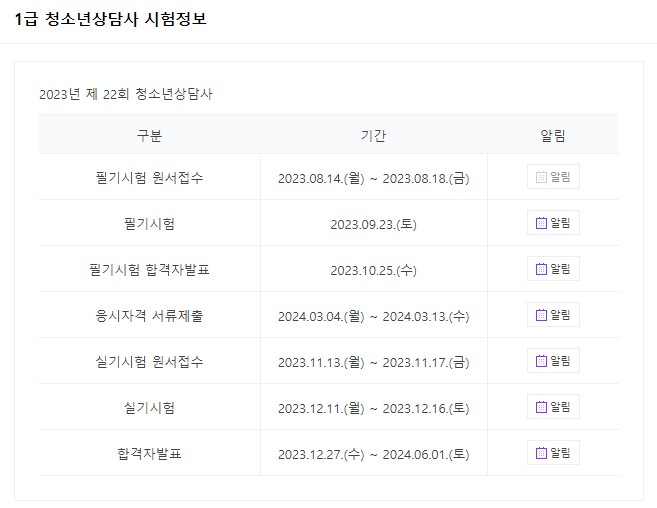Click 알림 button for 실기시험 원서접수

(553, 361)
